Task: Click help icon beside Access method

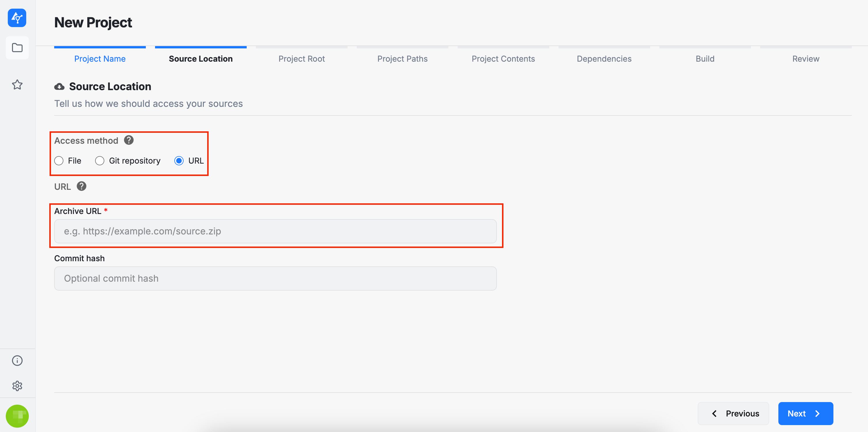Action: (129, 140)
